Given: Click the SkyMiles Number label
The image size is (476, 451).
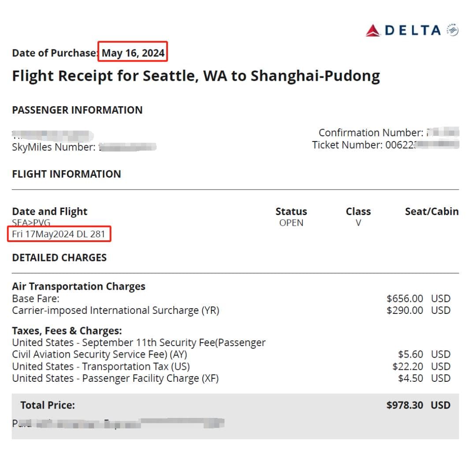Looking at the screenshot, I should pyautogui.click(x=54, y=147).
